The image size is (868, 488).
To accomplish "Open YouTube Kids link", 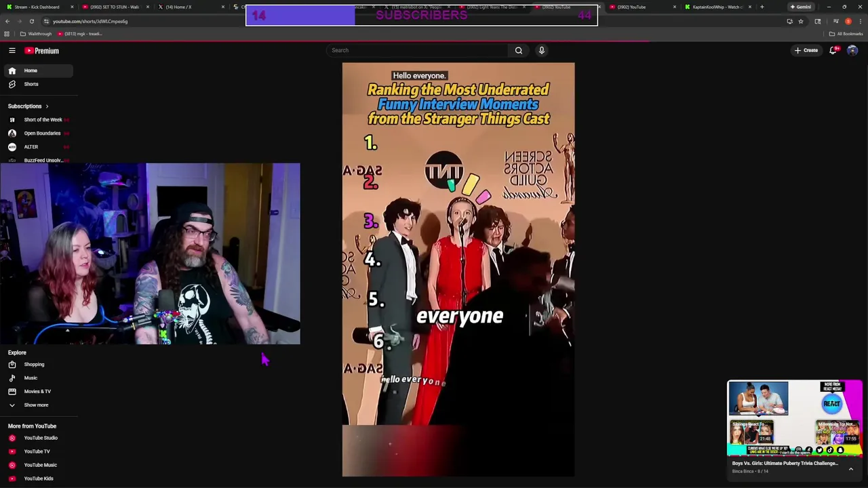I will [39, 479].
